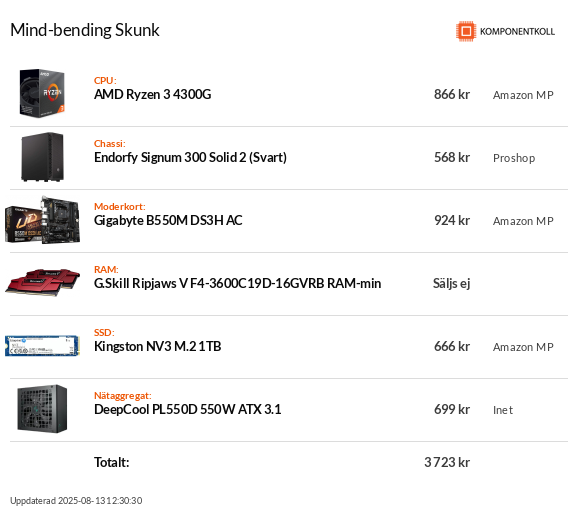Select the DeepCool power supply image

(x=42, y=409)
